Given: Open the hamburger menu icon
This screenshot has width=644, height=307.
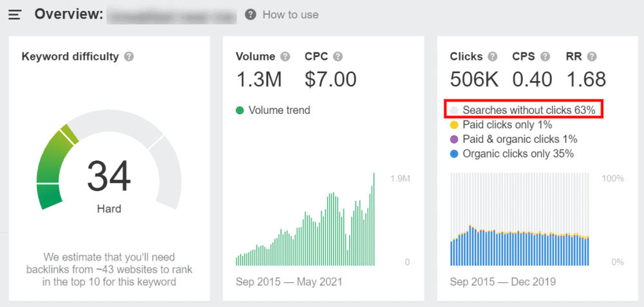Looking at the screenshot, I should (14, 15).
